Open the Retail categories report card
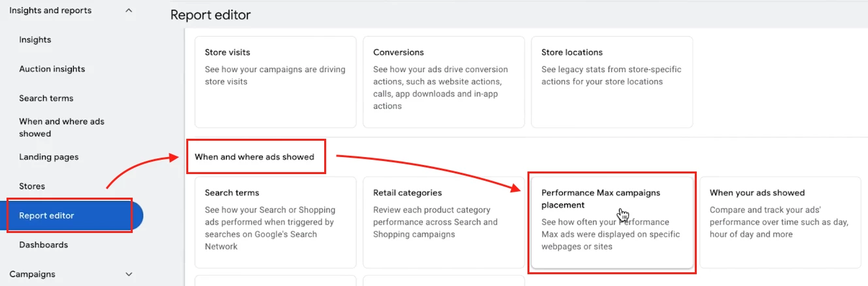Screen dimensions: 868x286 (443, 222)
